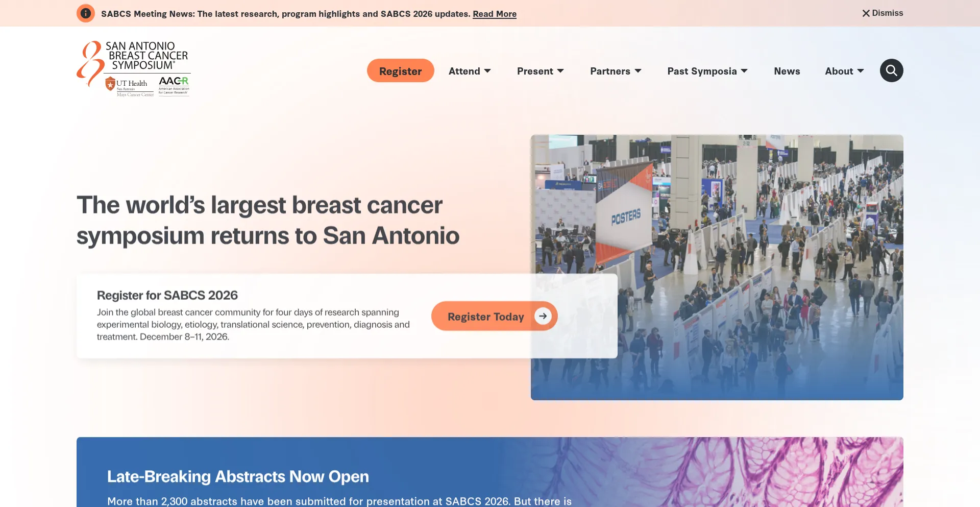This screenshot has width=980, height=507.
Task: Open the Partners menu
Action: 616,71
